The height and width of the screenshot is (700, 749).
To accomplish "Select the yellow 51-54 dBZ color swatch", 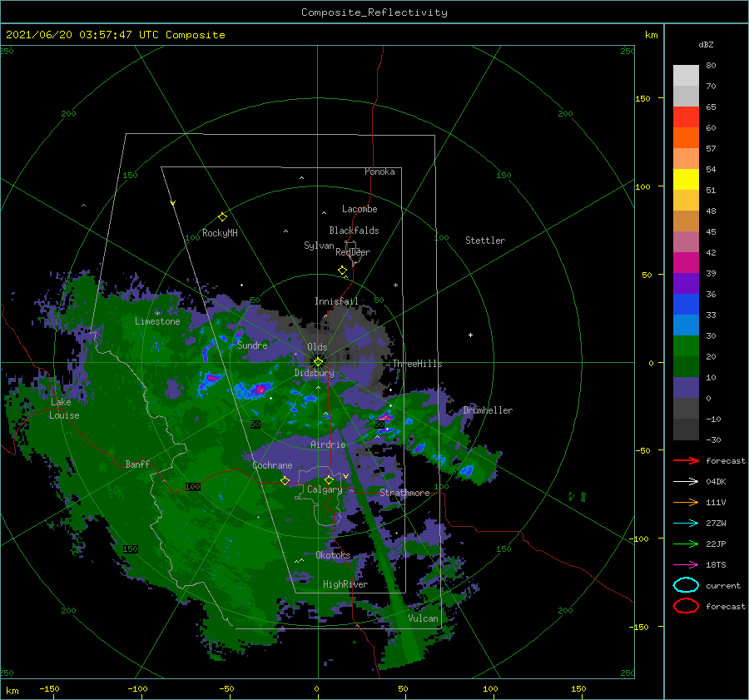I will click(x=686, y=180).
